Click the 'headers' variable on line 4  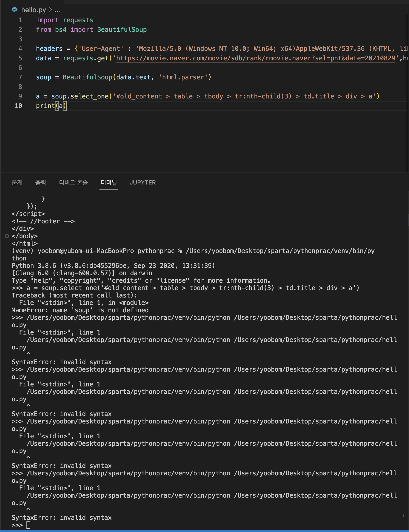click(x=49, y=49)
